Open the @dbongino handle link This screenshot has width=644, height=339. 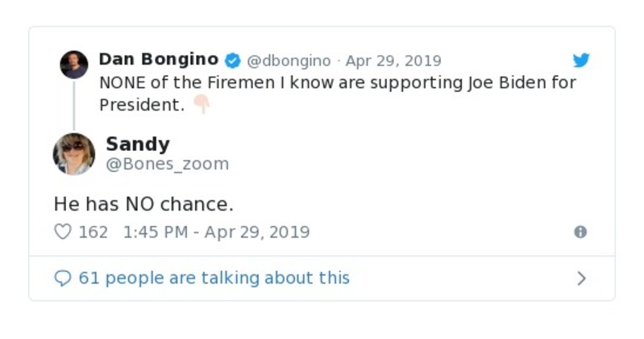(288, 61)
